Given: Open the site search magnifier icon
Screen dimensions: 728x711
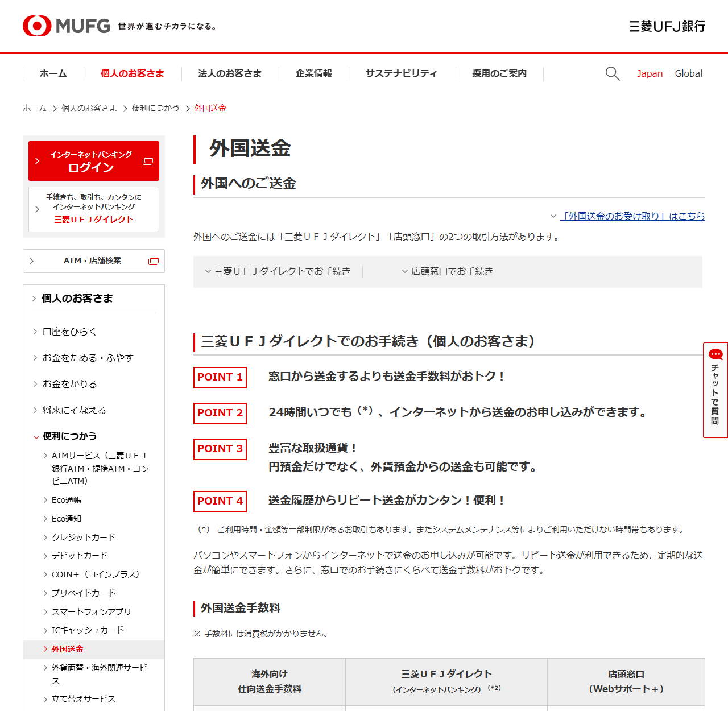Looking at the screenshot, I should [x=613, y=73].
